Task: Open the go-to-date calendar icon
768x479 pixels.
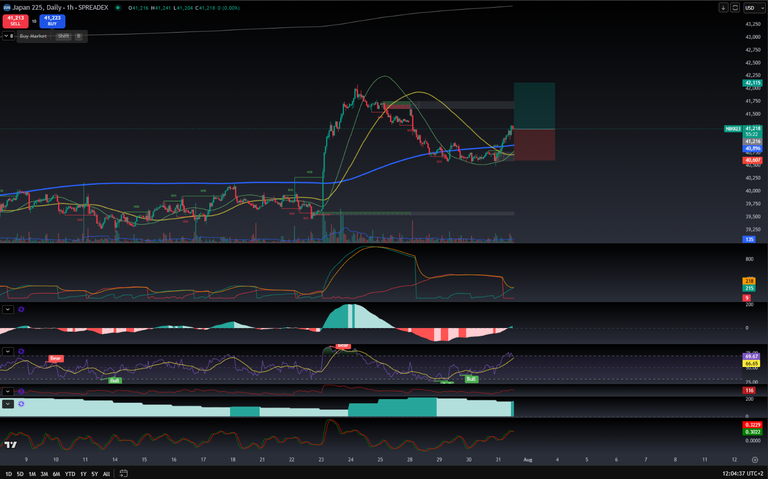Action: coord(121,473)
